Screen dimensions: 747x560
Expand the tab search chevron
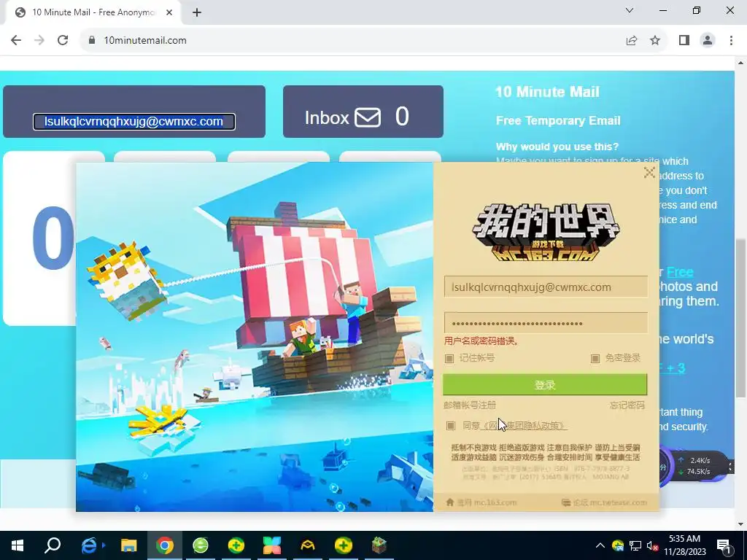pos(630,10)
